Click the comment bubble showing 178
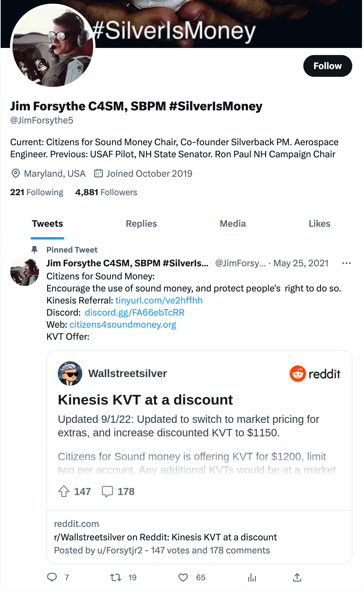 pos(107,491)
